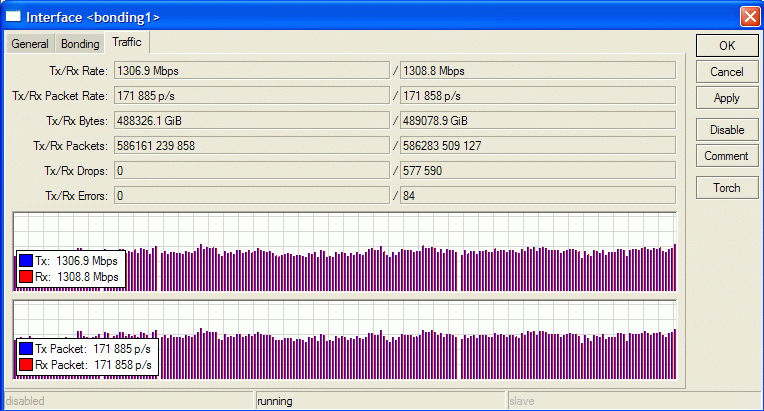Click the blue Tx Packet legend swatch
This screenshot has height=411, width=764.
point(26,349)
